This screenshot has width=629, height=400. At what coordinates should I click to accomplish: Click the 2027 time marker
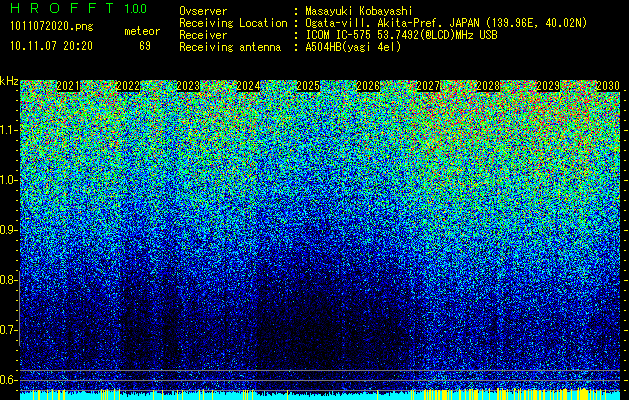click(x=428, y=86)
